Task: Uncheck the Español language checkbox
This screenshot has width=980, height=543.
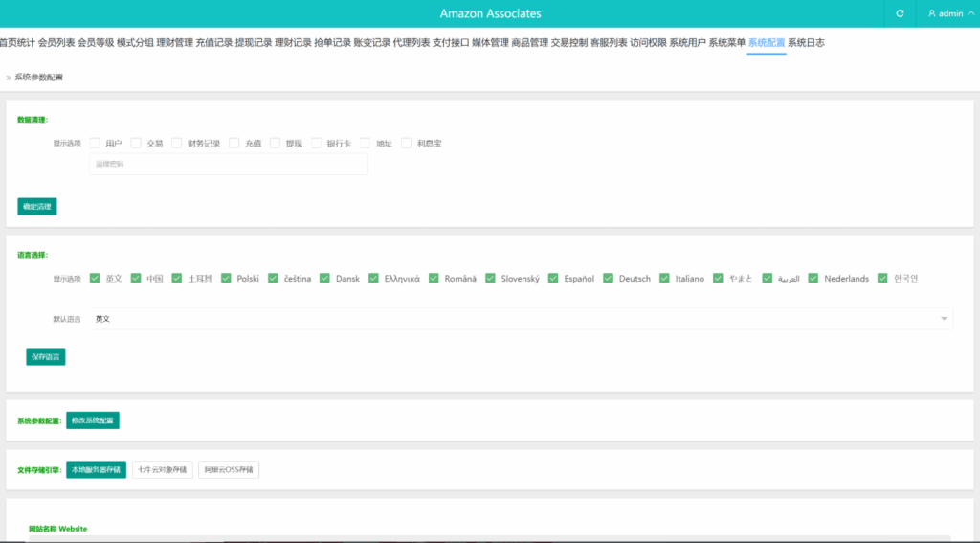Action: pyautogui.click(x=552, y=278)
